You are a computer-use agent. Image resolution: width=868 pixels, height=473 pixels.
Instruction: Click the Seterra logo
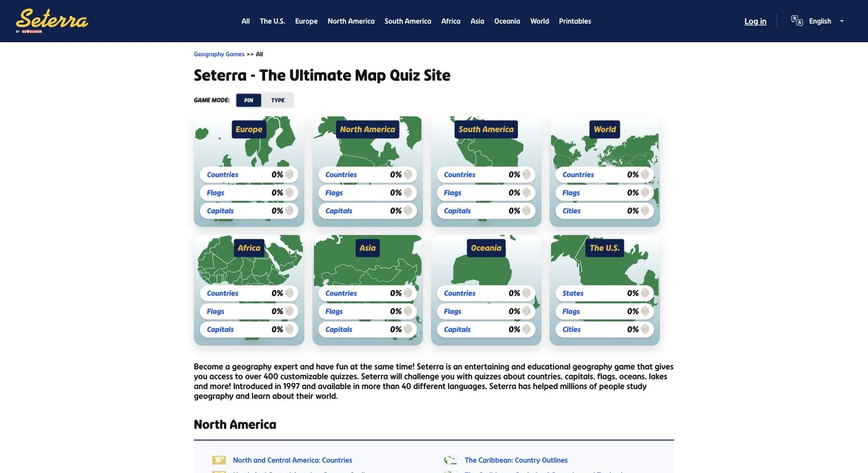pyautogui.click(x=52, y=21)
